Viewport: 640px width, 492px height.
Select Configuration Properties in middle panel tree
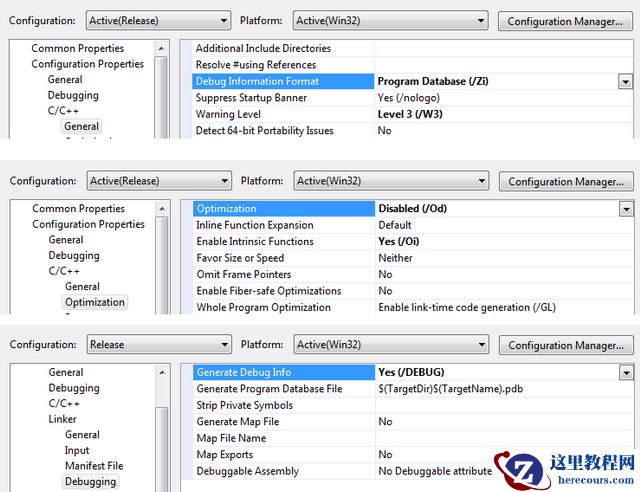click(x=88, y=224)
